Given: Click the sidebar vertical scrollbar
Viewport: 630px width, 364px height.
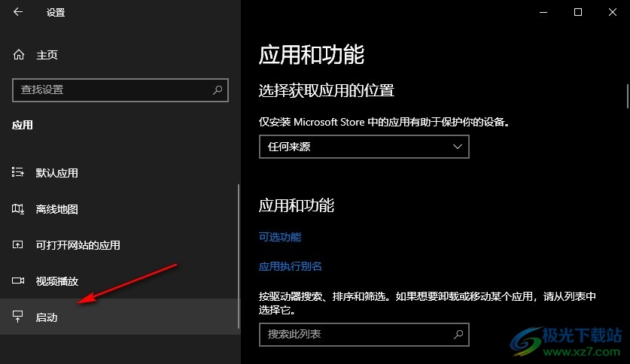Looking at the screenshot, I should click(239, 257).
